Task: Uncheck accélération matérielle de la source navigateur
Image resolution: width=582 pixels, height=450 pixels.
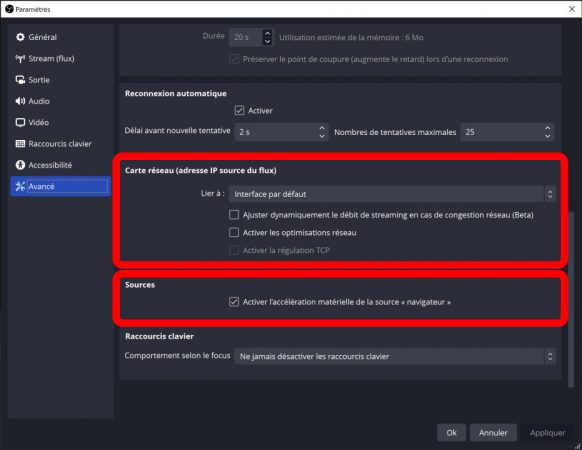Action: click(x=234, y=302)
